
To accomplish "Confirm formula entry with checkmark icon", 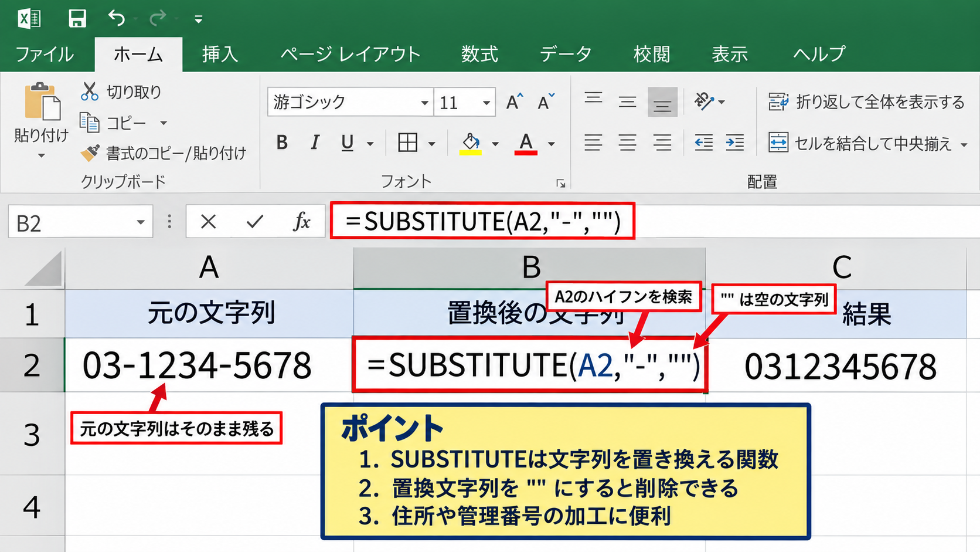I will 255,222.
